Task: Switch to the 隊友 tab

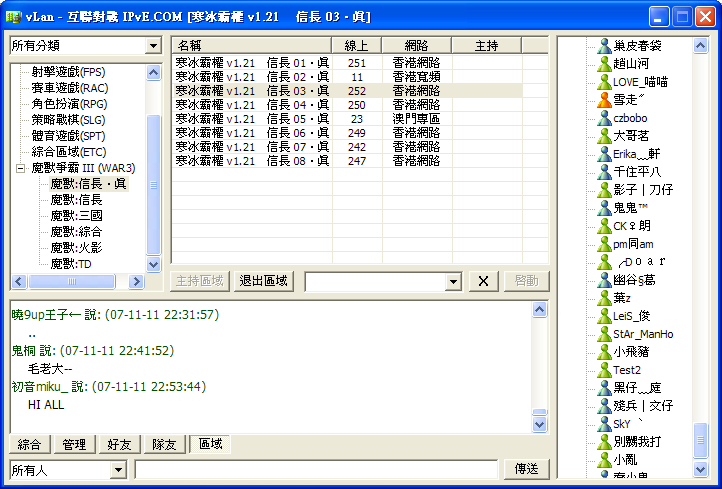Action: tap(164, 444)
